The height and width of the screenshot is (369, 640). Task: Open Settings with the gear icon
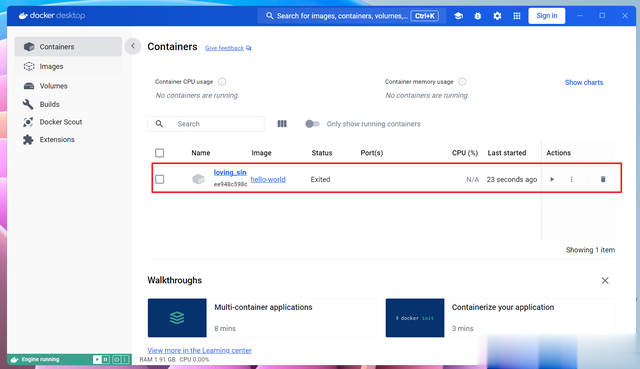click(x=497, y=16)
